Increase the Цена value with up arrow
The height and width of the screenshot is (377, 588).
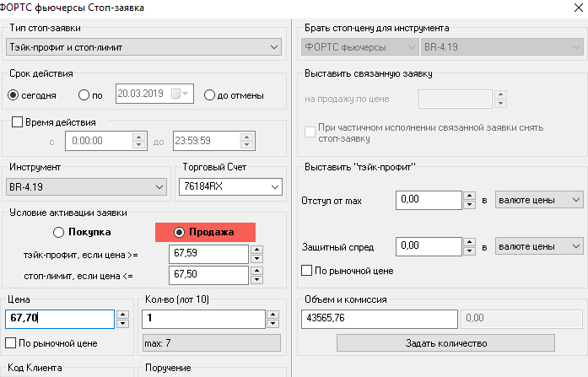[x=121, y=315]
